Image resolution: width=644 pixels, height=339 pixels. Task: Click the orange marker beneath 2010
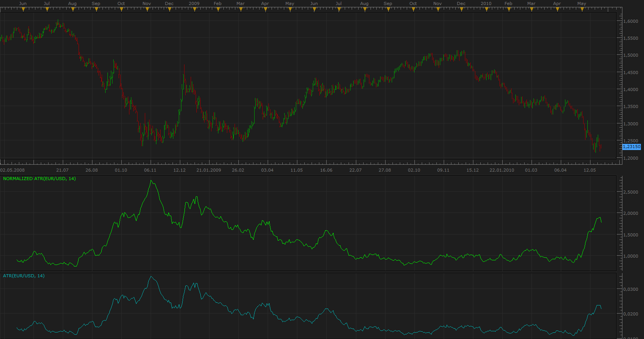486,9
